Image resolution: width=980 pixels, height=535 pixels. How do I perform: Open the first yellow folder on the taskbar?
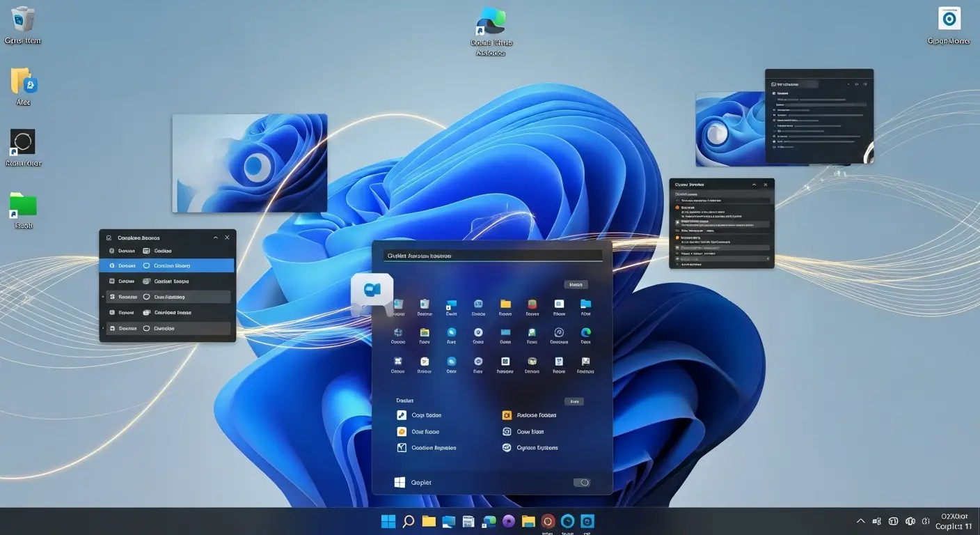point(429,521)
